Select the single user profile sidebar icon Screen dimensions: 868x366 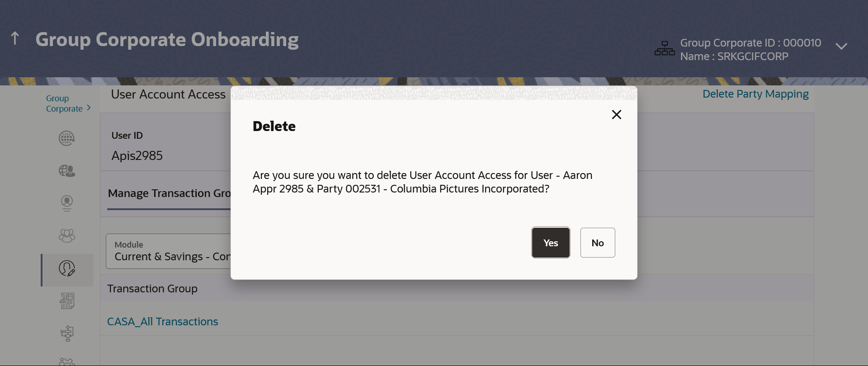(x=67, y=203)
